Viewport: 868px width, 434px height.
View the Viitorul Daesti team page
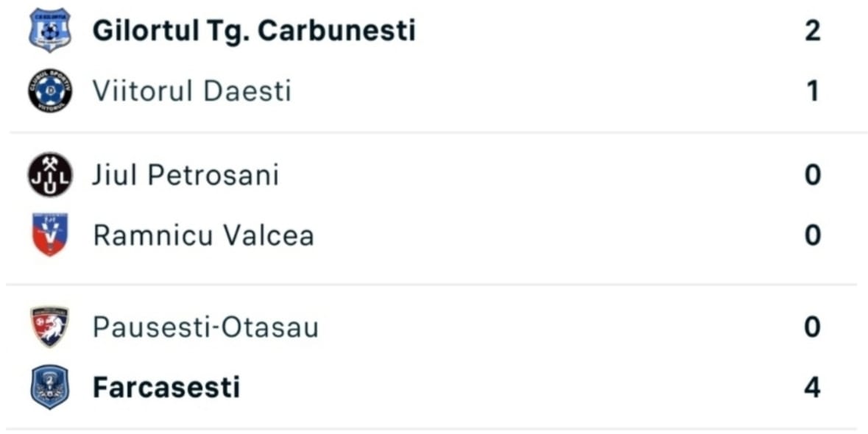click(191, 90)
